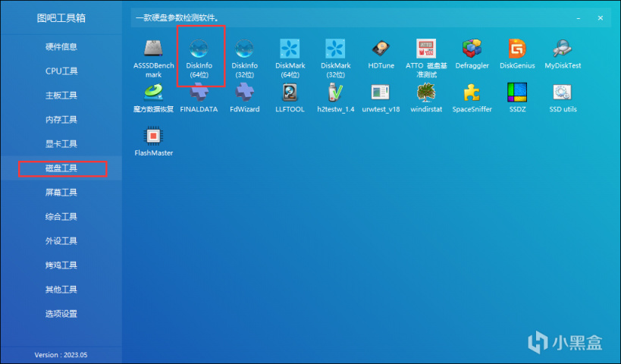Viewport: 621px width, 364px height.
Task: Open 主板工具 category
Action: click(61, 95)
